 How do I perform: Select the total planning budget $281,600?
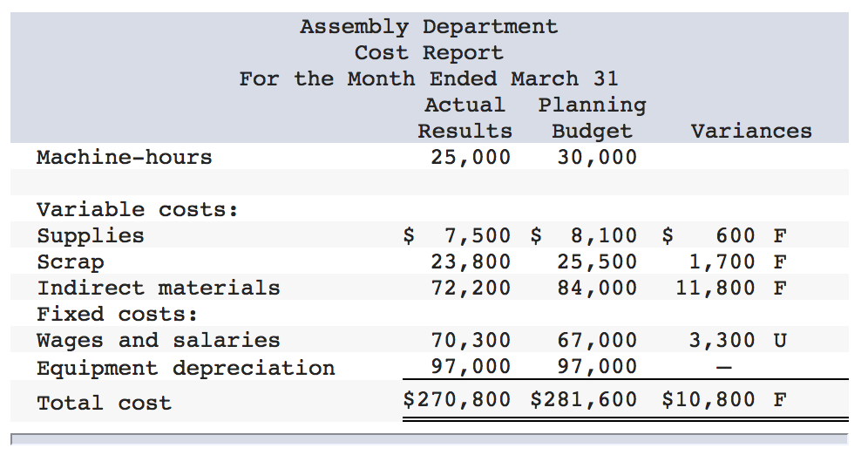tap(584, 399)
